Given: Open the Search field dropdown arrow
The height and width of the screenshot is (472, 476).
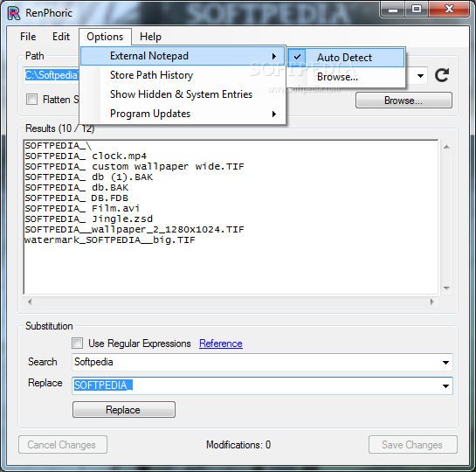Looking at the screenshot, I should [445, 363].
